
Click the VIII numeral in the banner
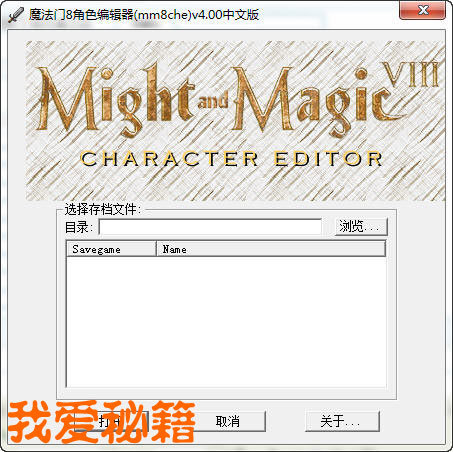(x=410, y=74)
